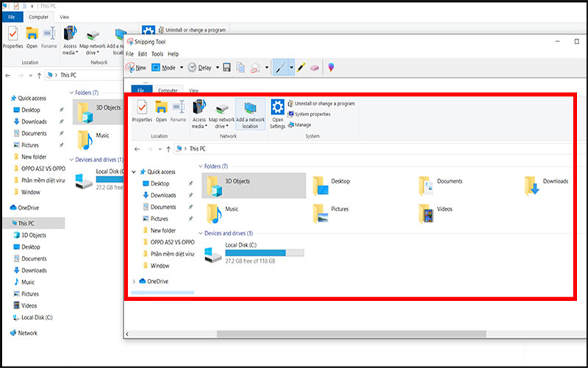Open the Send Snip dropdown arrow
Viewport: 588px width, 368px height.
267,68
